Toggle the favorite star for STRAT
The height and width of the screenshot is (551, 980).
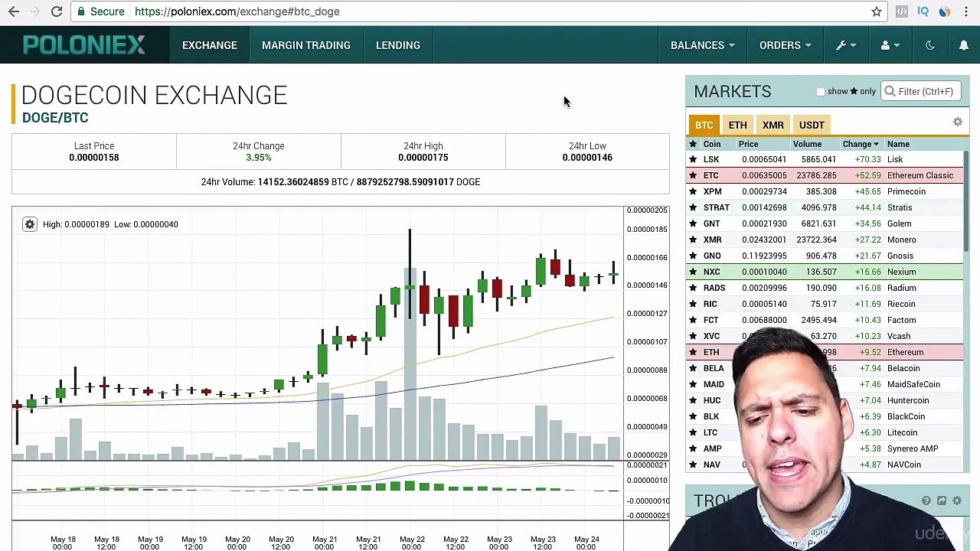click(x=693, y=207)
